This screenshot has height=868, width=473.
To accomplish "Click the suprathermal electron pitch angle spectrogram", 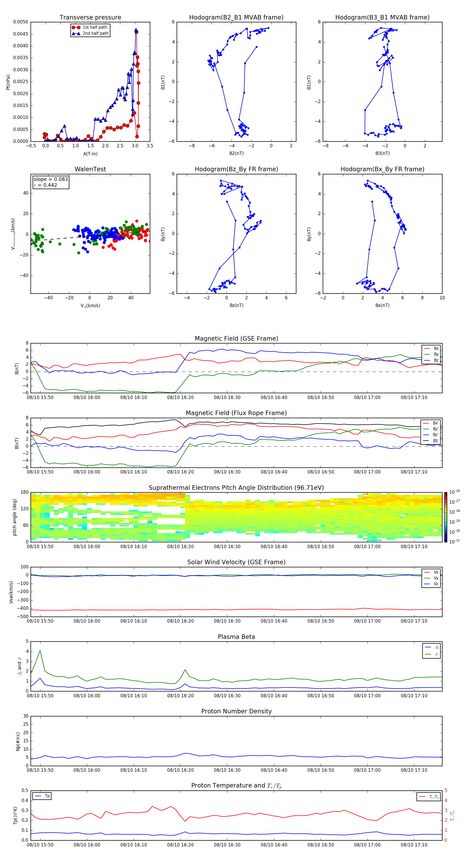I will click(236, 517).
